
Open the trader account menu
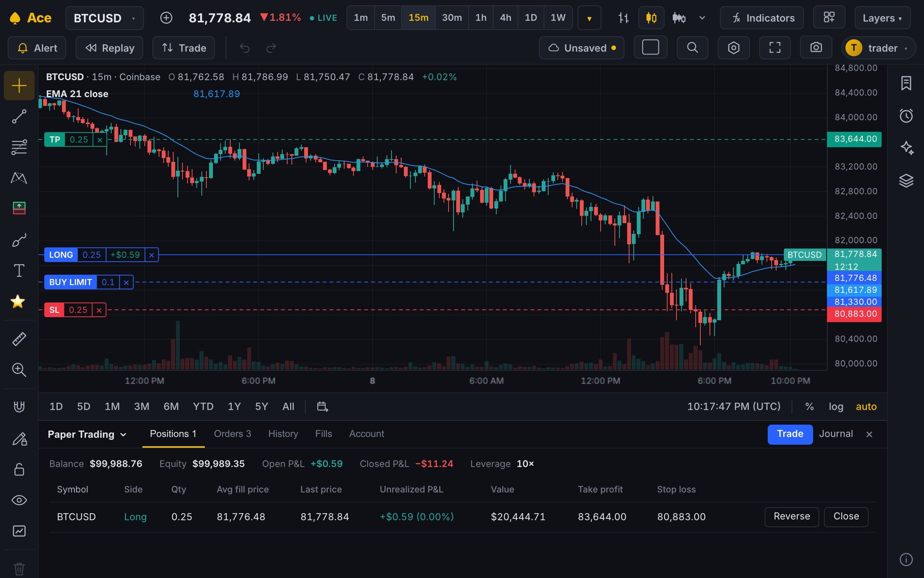878,48
